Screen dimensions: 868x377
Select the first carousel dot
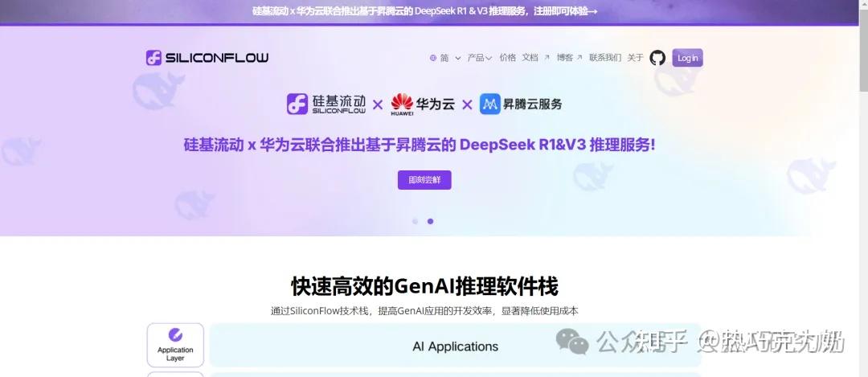tap(416, 221)
